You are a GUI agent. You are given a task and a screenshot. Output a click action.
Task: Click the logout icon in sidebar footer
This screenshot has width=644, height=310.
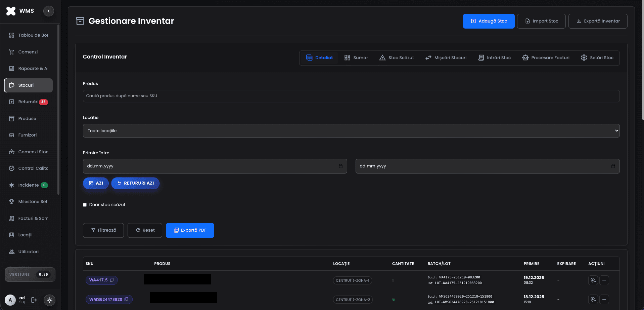(34, 300)
